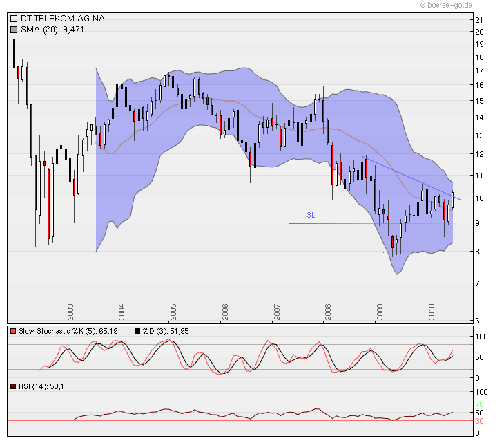Viewport: 504px width, 443px height.
Task: Open the boerse-go.de watermark link
Action: (x=446, y=5)
